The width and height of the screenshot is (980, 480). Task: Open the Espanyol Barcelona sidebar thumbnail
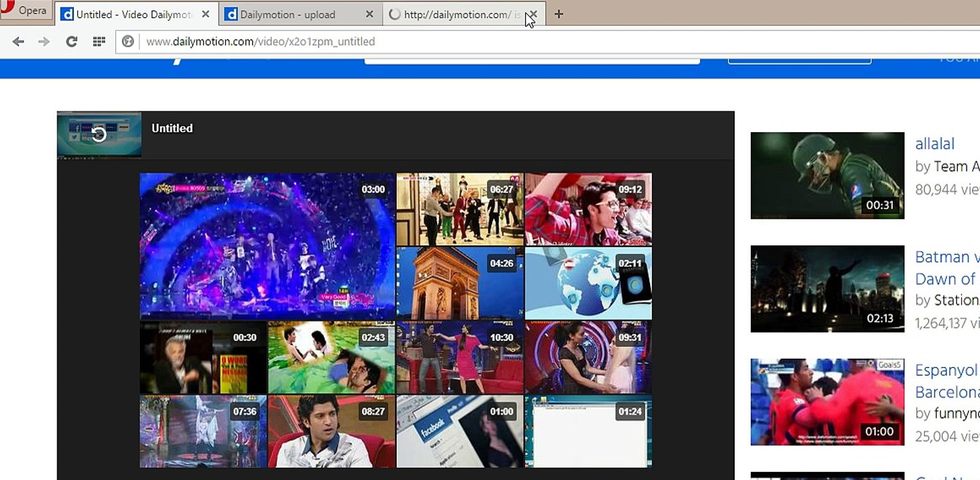click(x=827, y=402)
